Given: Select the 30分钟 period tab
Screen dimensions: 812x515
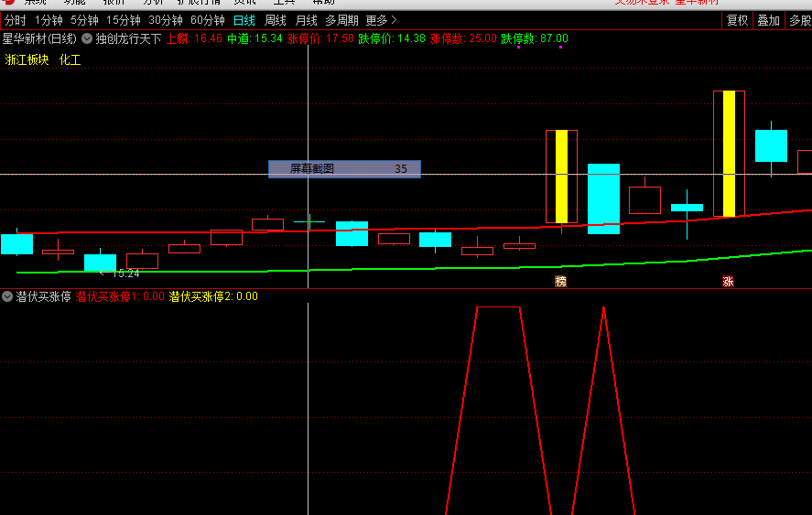Looking at the screenshot, I should (x=165, y=21).
